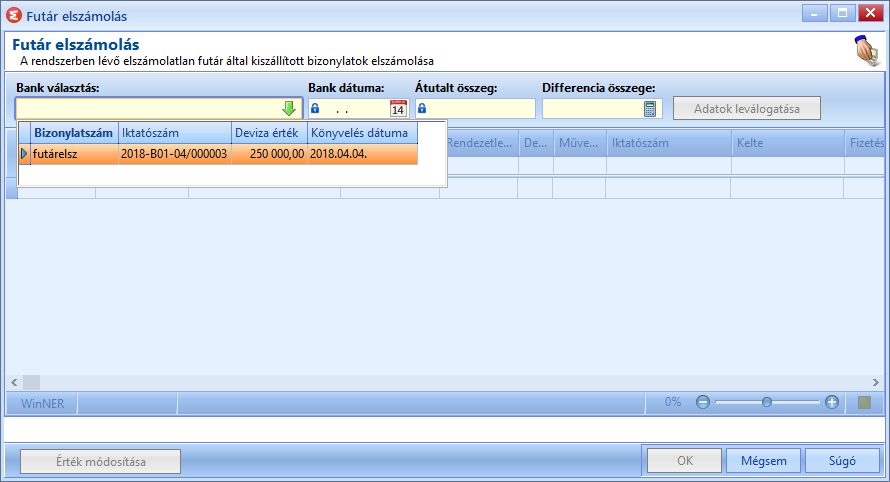Open the calculator icon in Differencia összege

[x=650, y=108]
